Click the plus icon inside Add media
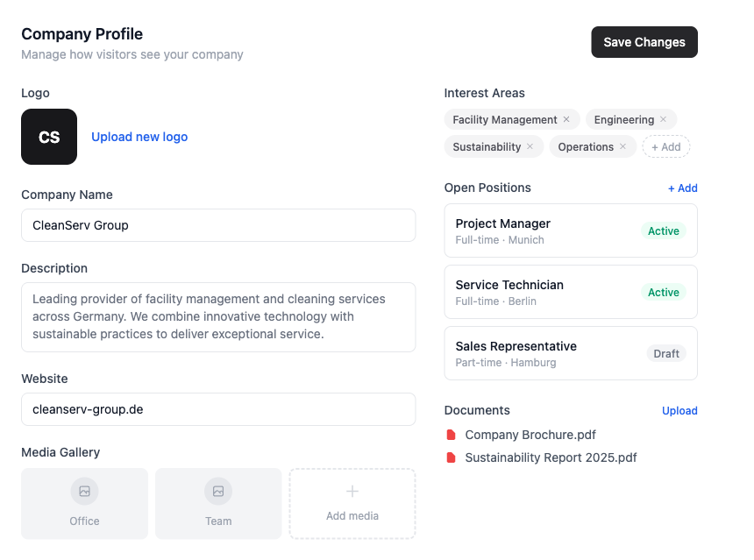The height and width of the screenshot is (560, 754). (352, 492)
